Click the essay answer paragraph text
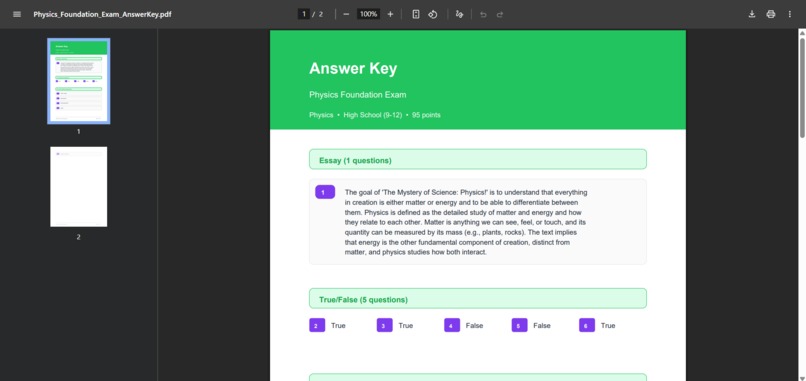The height and width of the screenshot is (381, 806). tap(466, 222)
